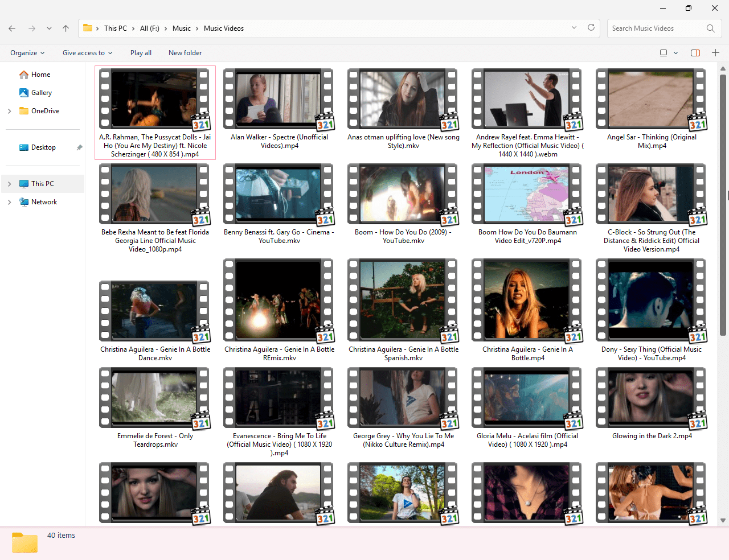Click 'This PC' in the address breadcrumb

(x=116, y=28)
